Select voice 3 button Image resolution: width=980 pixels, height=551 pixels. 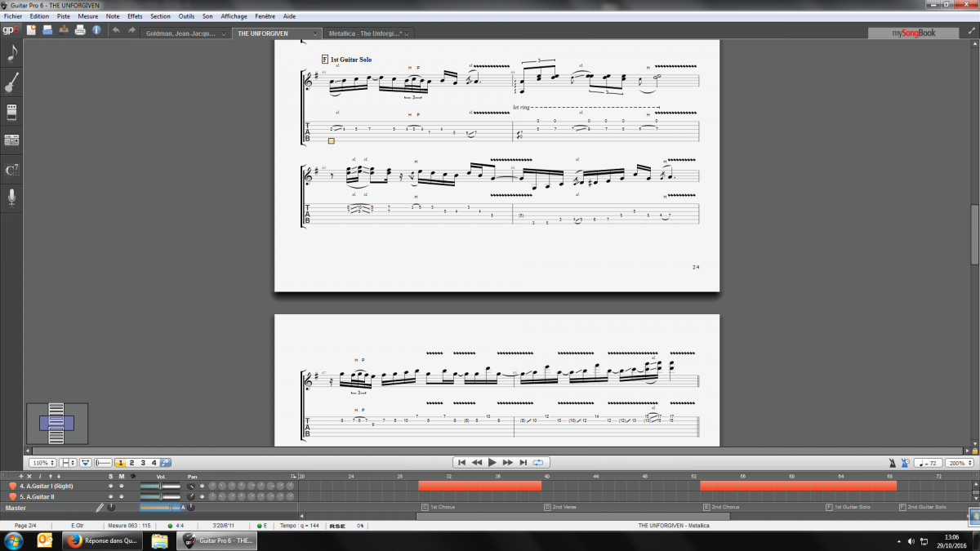click(x=143, y=463)
